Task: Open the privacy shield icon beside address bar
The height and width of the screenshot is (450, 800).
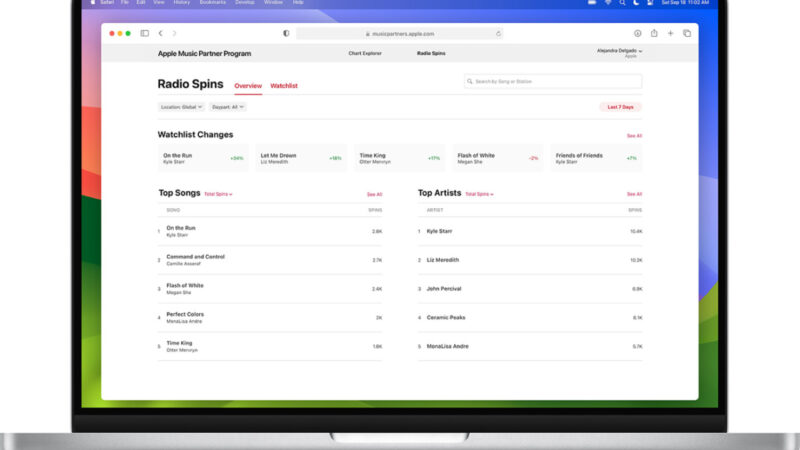Action: point(286,33)
